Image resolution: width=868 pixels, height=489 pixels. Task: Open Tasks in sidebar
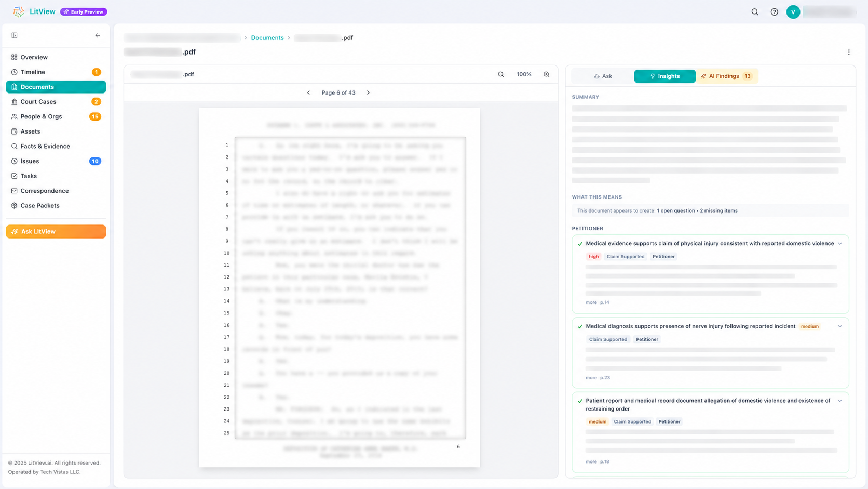[x=56, y=176]
